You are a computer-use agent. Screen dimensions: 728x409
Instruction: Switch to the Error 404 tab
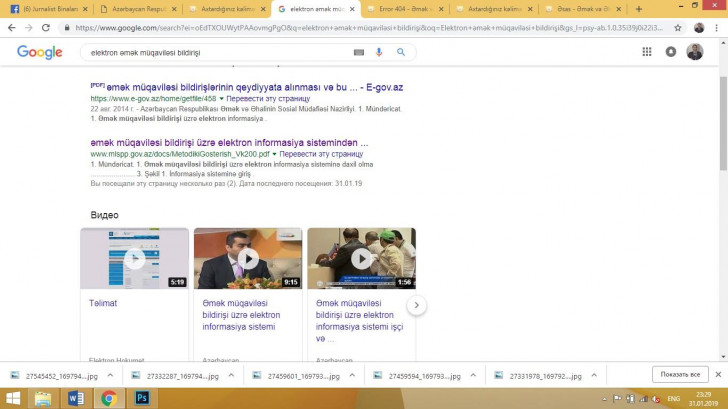(x=403, y=9)
